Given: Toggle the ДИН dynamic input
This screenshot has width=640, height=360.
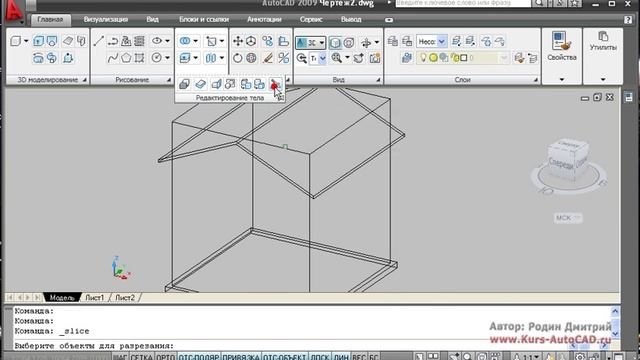Looking at the screenshot, I should tap(341, 357).
